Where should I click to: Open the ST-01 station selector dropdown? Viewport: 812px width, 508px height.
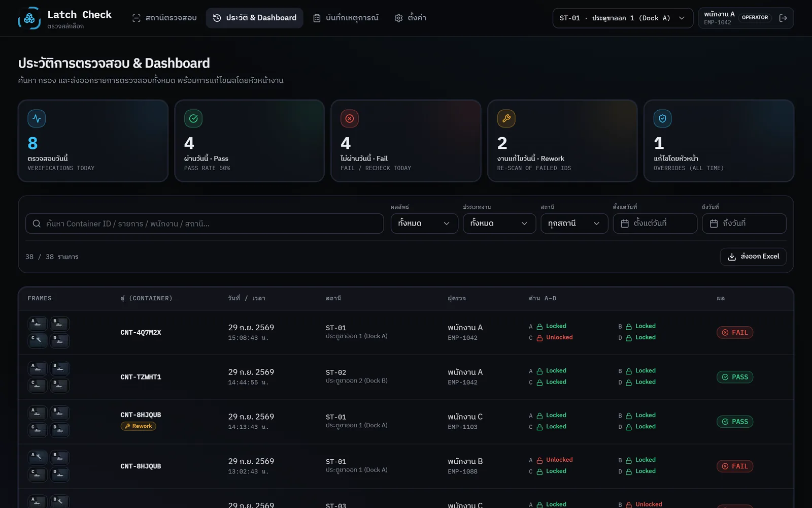pyautogui.click(x=623, y=18)
